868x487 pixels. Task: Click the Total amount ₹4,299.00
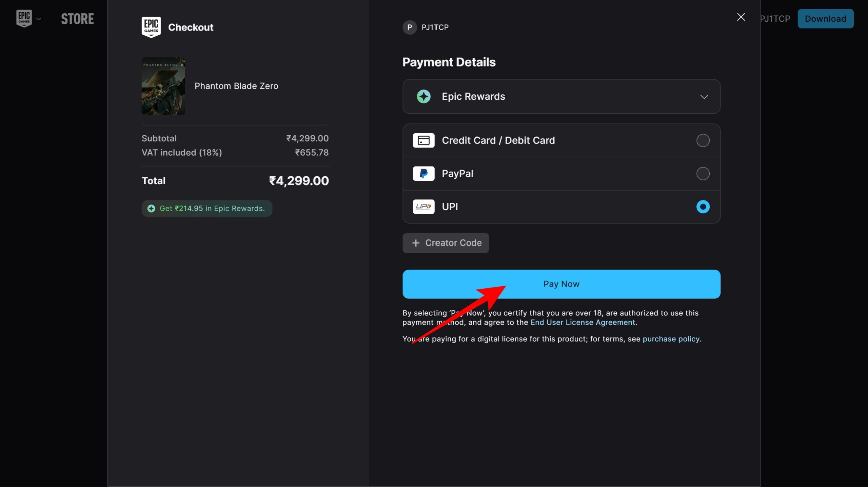pos(299,181)
